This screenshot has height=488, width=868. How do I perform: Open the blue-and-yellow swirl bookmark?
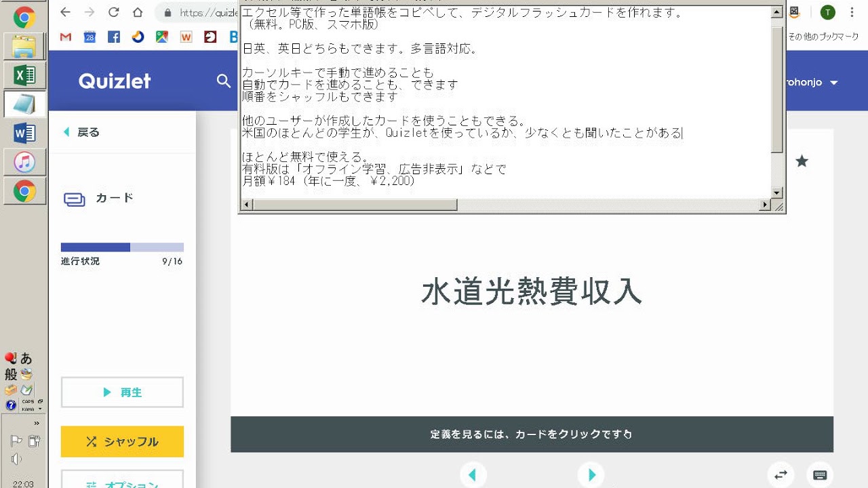click(x=138, y=37)
